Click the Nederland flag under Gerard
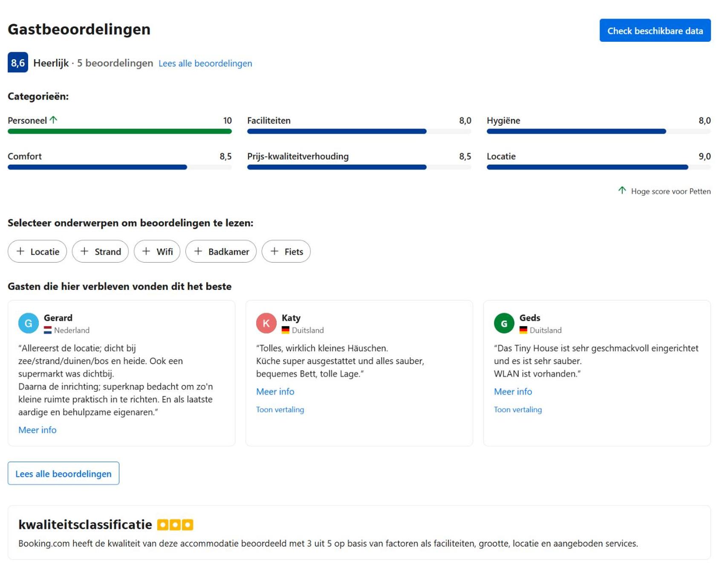The width and height of the screenshot is (728, 567). [48, 330]
